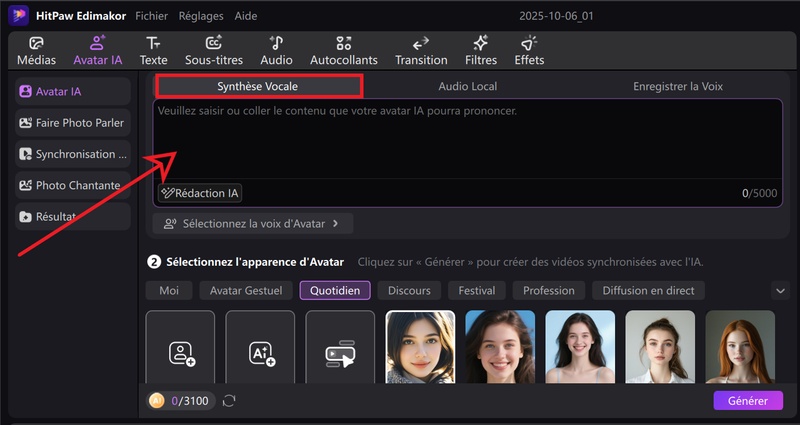800x425 pixels.
Task: Open the Transition panel
Action: pos(421,50)
